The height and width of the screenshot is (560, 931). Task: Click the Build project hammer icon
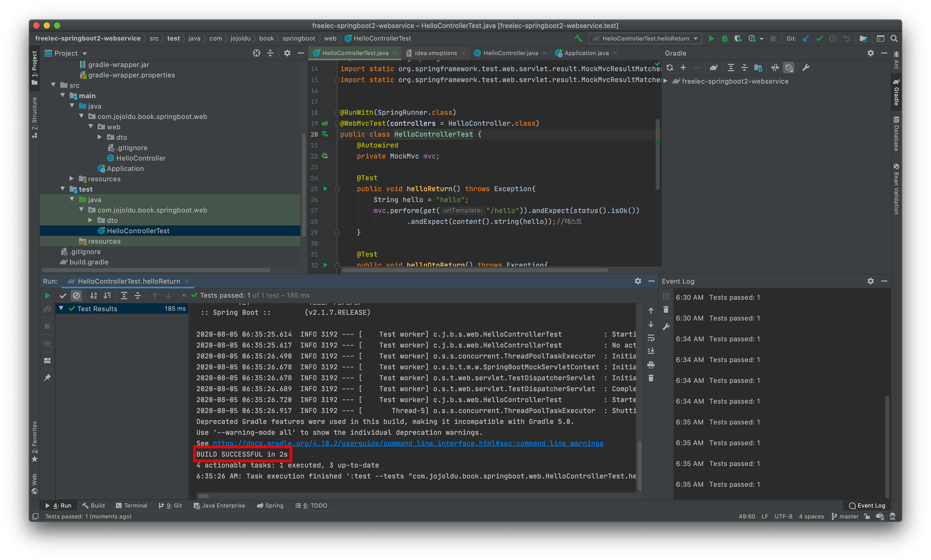578,38
